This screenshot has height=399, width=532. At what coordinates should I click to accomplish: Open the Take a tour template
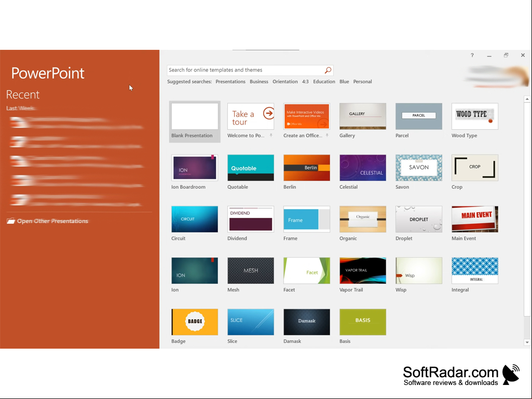click(251, 116)
